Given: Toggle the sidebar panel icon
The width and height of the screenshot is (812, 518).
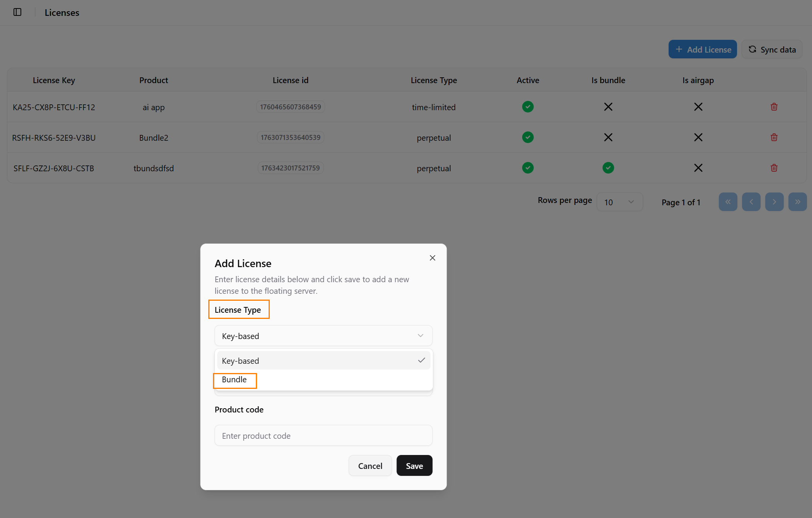Looking at the screenshot, I should click(x=17, y=12).
